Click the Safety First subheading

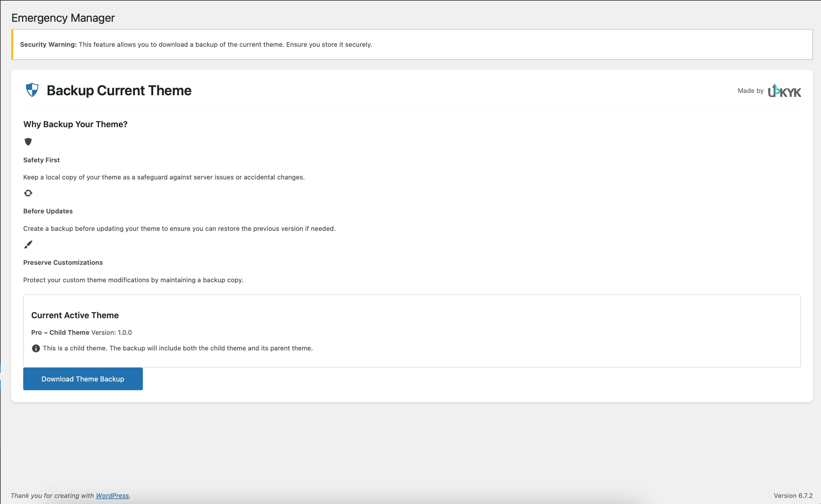pyautogui.click(x=41, y=160)
